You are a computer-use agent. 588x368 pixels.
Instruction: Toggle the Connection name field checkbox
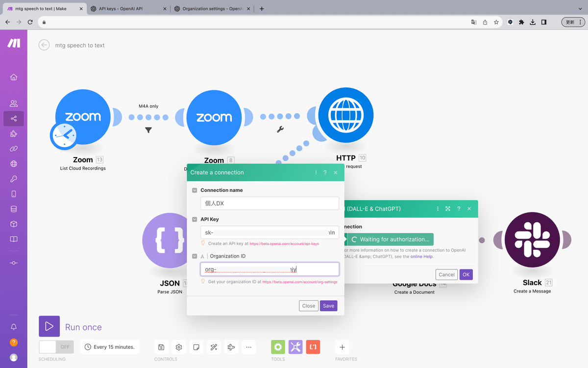(x=195, y=190)
